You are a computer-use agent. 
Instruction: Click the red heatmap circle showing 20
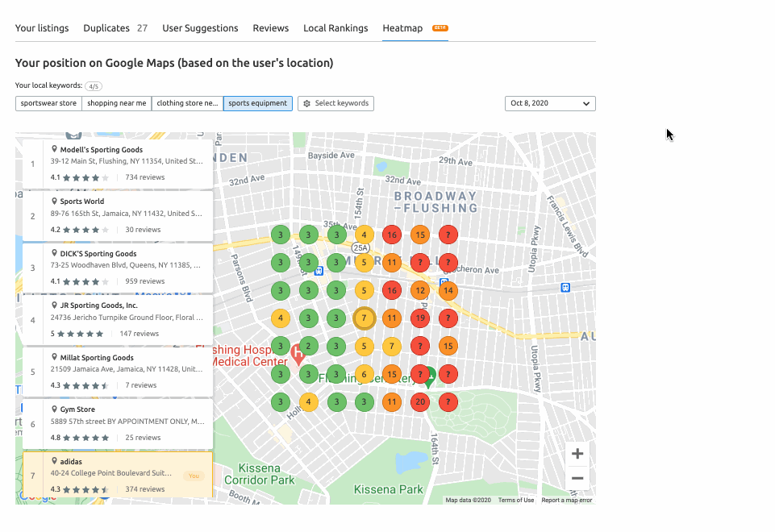point(420,402)
